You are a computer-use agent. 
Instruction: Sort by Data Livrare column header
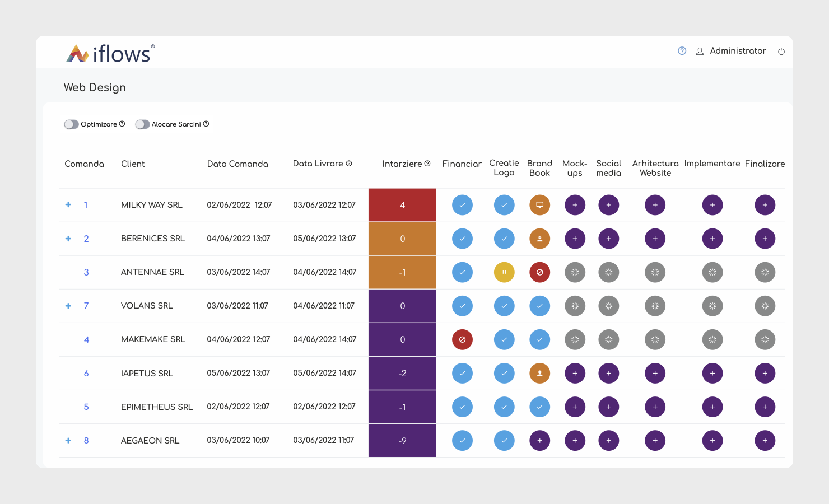coord(318,164)
